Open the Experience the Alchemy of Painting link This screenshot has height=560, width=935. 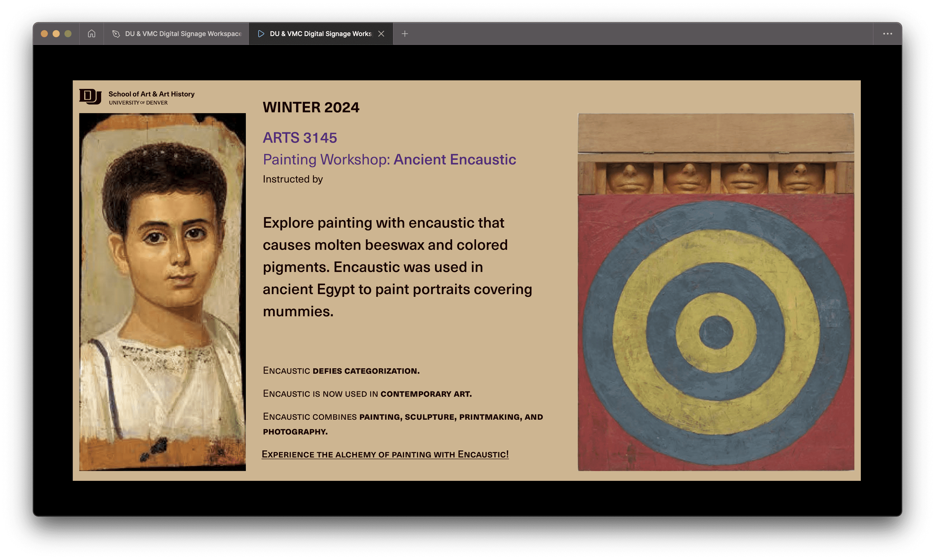click(x=385, y=454)
